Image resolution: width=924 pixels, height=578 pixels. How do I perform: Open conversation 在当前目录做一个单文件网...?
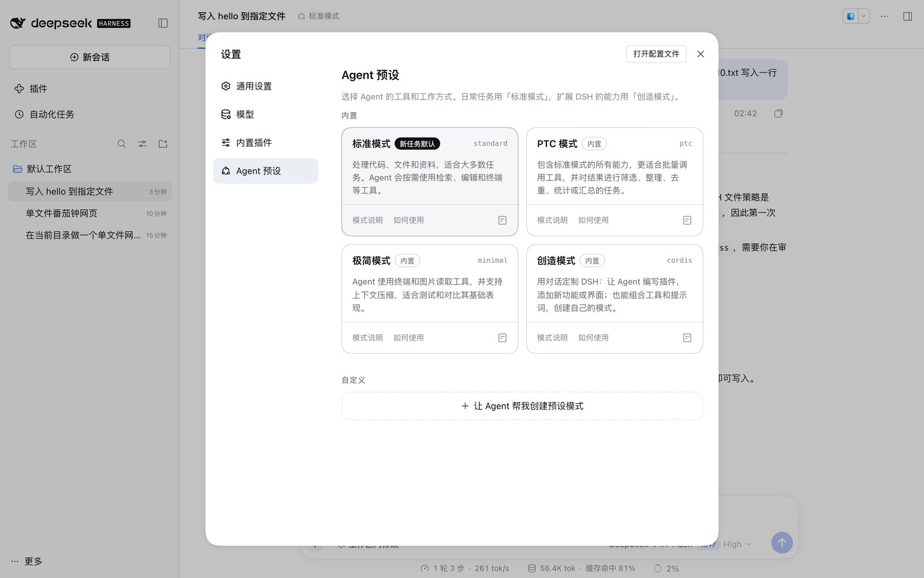click(x=90, y=235)
